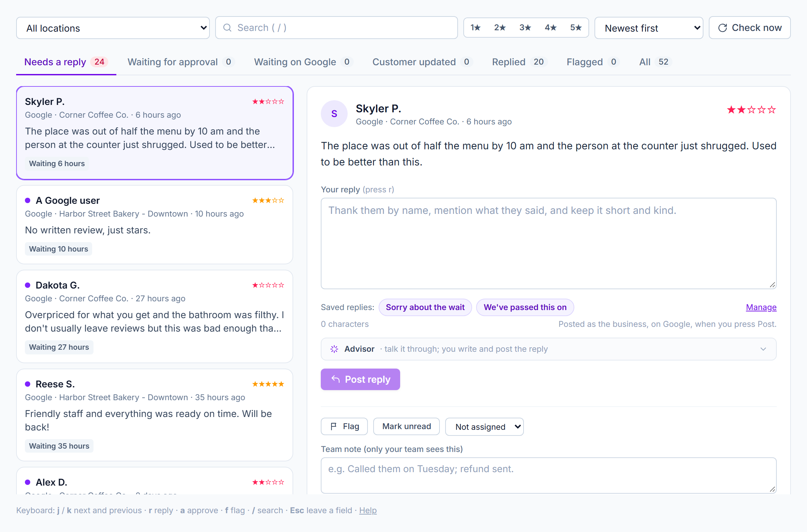Open the Manage saved replies link
Screen dimensions: 807x532
[x=761, y=307]
